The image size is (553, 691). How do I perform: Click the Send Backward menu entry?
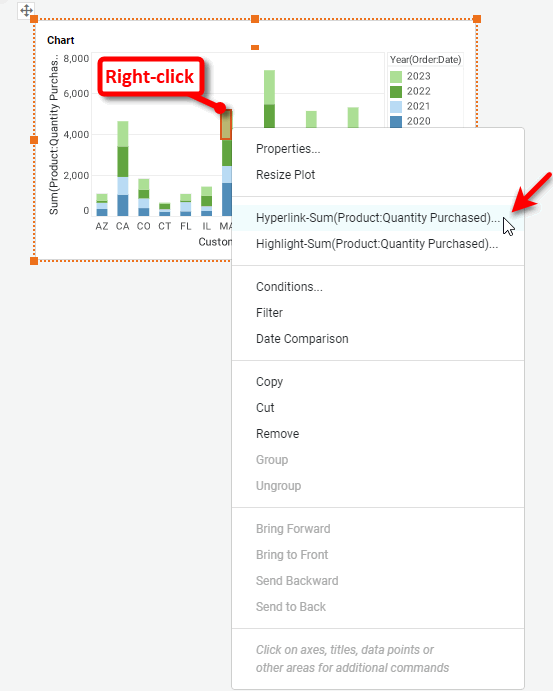coord(297,581)
